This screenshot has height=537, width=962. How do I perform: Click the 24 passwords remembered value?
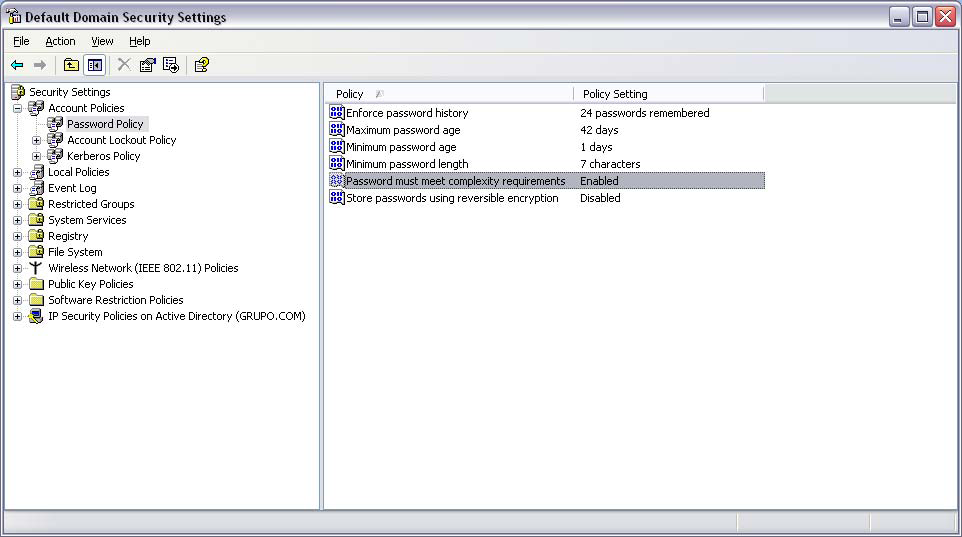point(645,113)
